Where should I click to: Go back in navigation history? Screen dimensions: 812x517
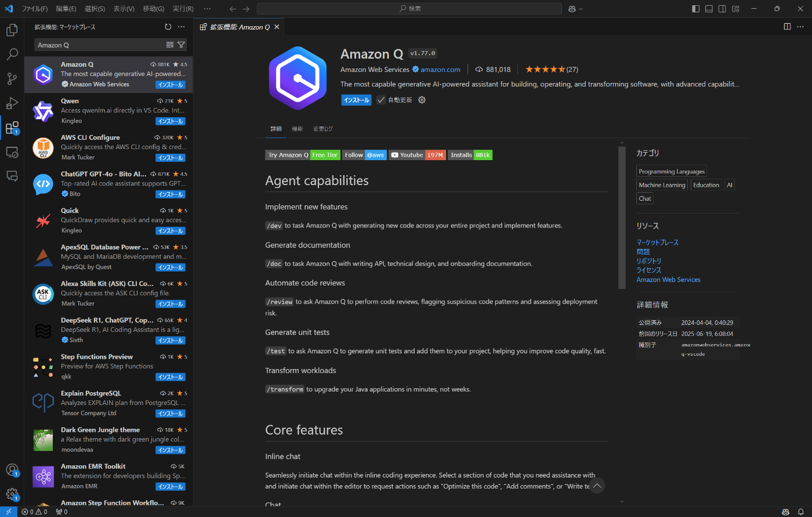point(233,9)
